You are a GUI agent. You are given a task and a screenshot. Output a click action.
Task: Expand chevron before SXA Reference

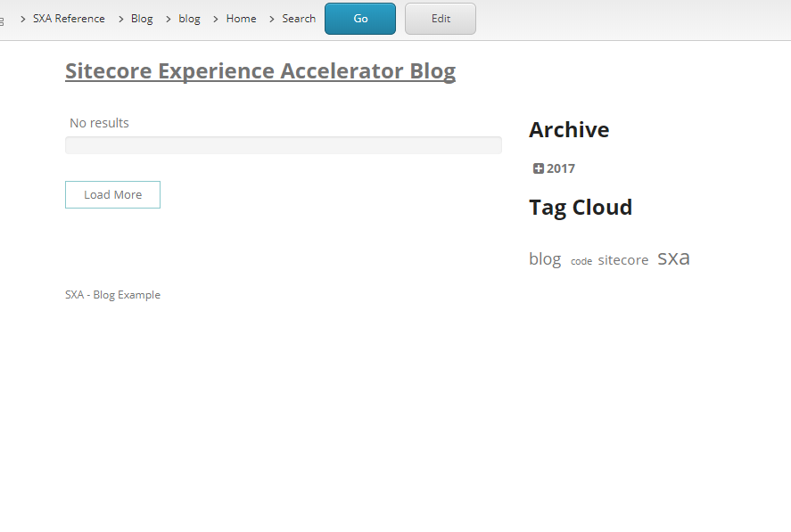[x=22, y=20]
